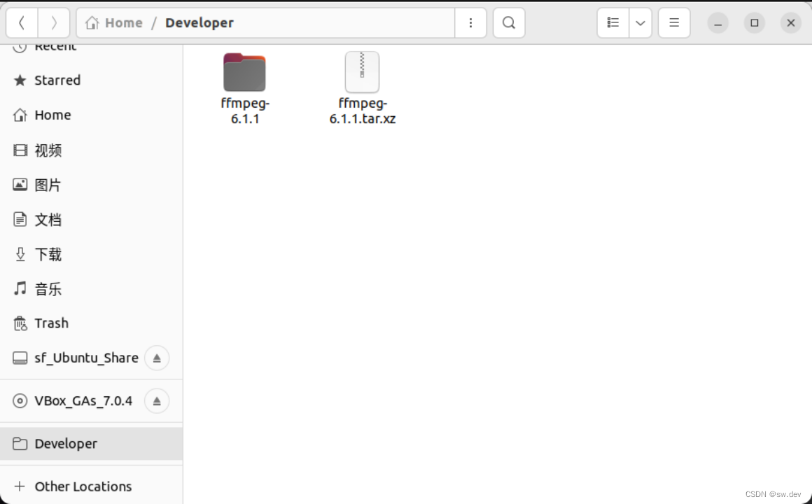Maximize the Files window
Screen dimensions: 812x504
click(755, 23)
